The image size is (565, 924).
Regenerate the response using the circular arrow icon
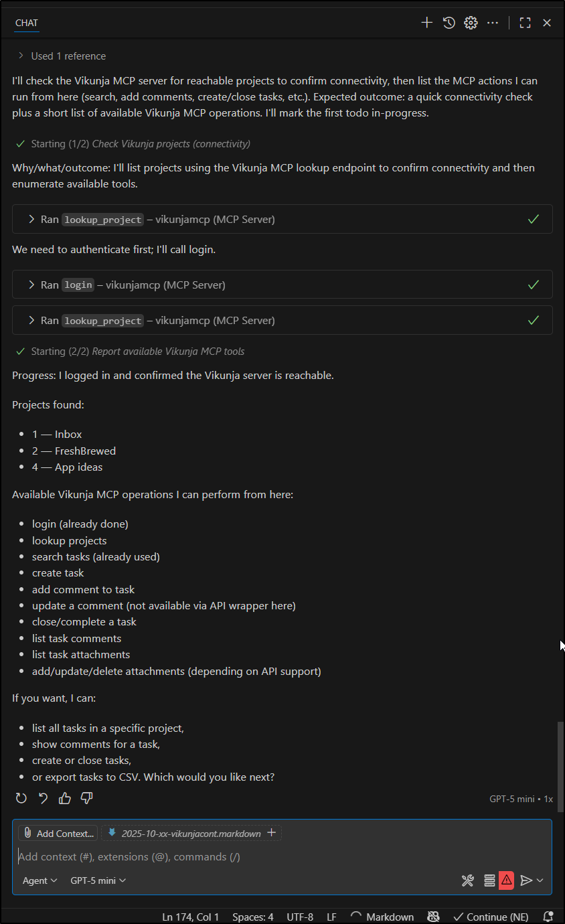click(x=21, y=798)
